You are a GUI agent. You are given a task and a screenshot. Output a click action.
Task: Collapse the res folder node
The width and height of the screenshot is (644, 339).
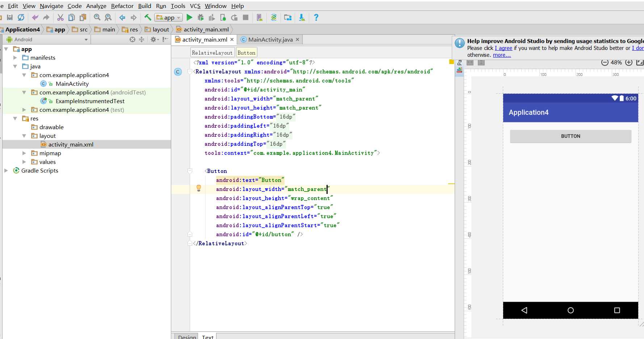click(15, 118)
